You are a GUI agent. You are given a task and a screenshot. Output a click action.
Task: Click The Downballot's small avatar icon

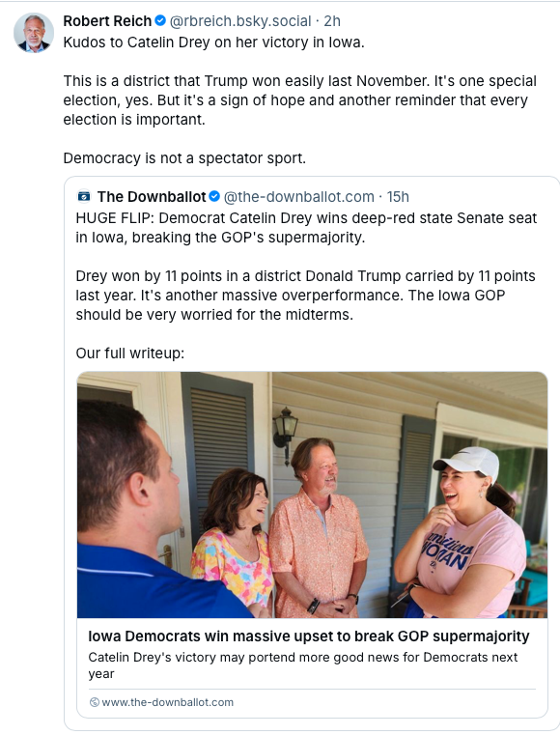[84, 196]
